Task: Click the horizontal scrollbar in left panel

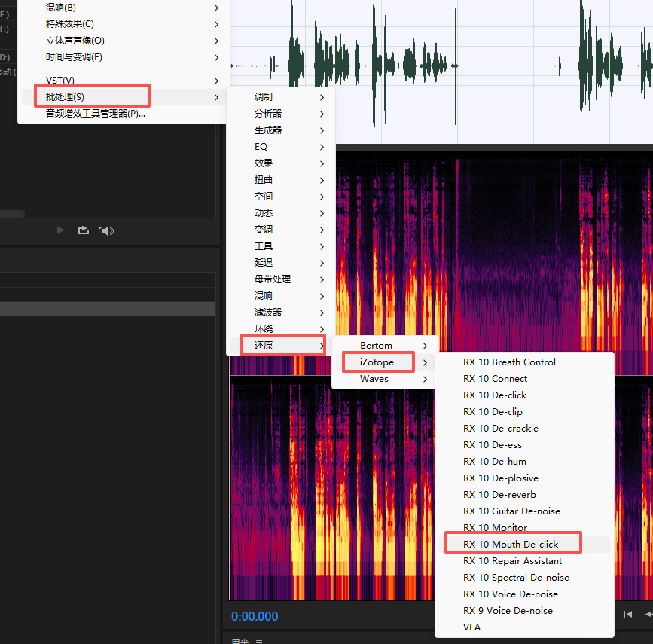Action: [x=13, y=214]
